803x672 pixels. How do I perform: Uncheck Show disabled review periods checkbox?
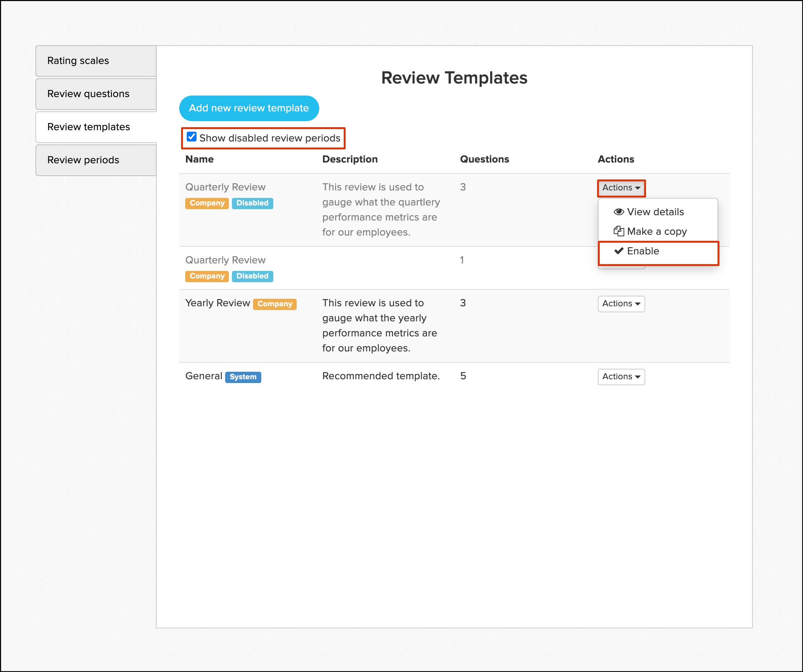[191, 137]
